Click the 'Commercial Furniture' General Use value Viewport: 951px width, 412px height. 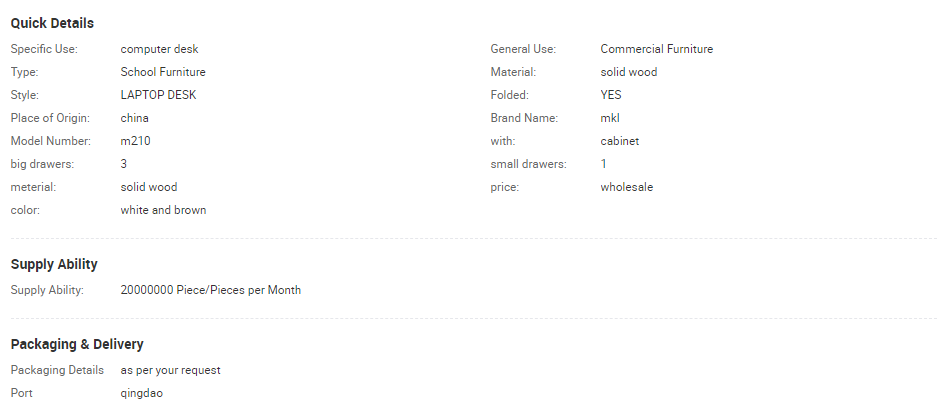tap(656, 49)
